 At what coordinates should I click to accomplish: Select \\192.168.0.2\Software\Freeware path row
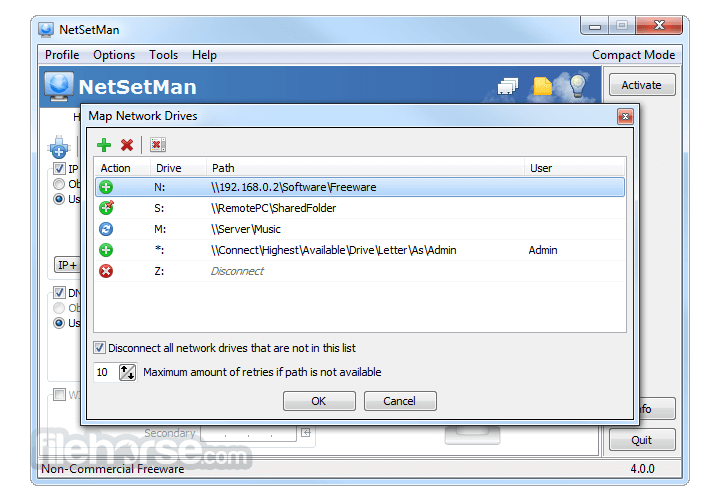(293, 187)
